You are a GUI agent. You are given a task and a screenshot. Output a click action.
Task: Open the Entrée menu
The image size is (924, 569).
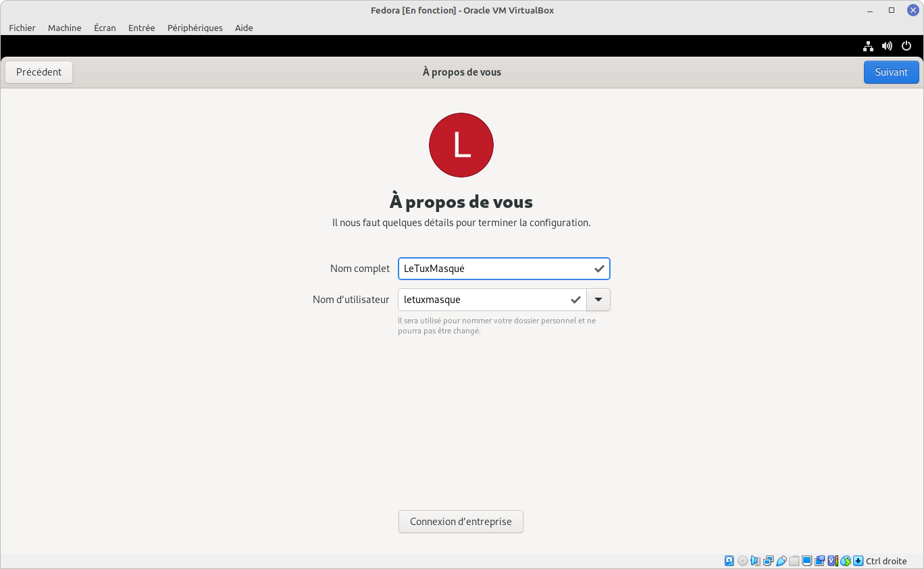tap(142, 28)
